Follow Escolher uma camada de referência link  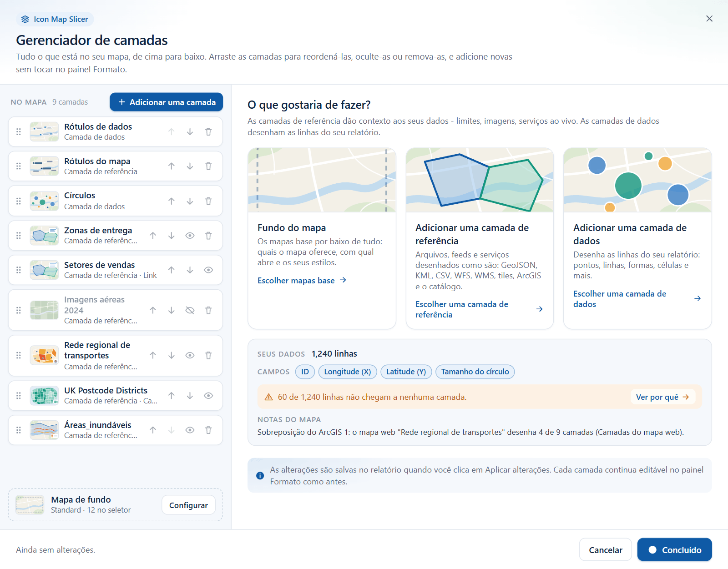point(479,309)
